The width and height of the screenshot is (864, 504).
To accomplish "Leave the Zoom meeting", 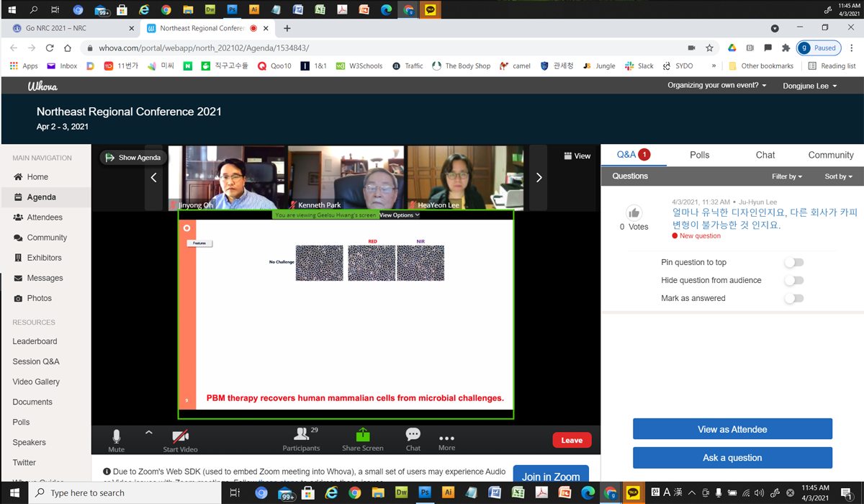I will pos(572,440).
